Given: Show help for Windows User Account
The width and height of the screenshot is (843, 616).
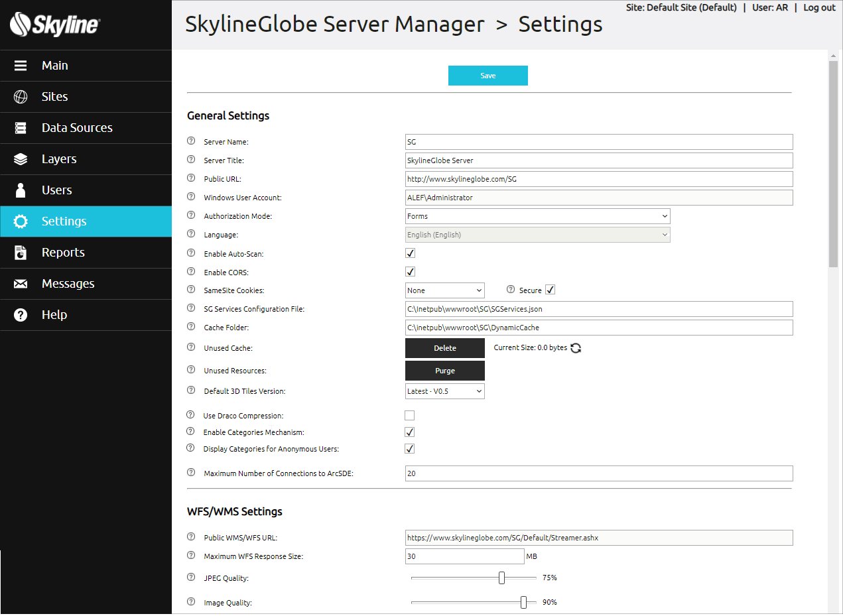Looking at the screenshot, I should click(x=191, y=197).
